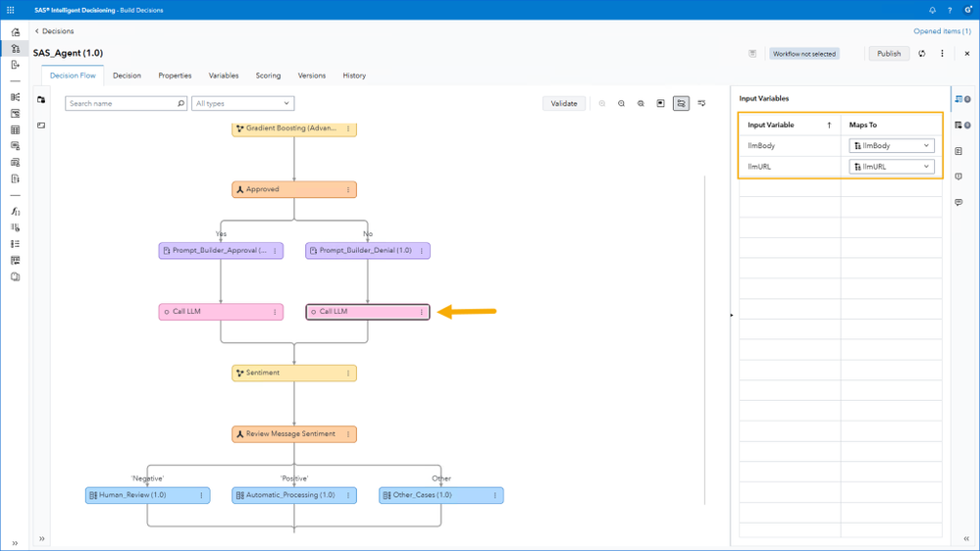Switch to the Scoring tab
980x551 pixels.
click(x=268, y=75)
